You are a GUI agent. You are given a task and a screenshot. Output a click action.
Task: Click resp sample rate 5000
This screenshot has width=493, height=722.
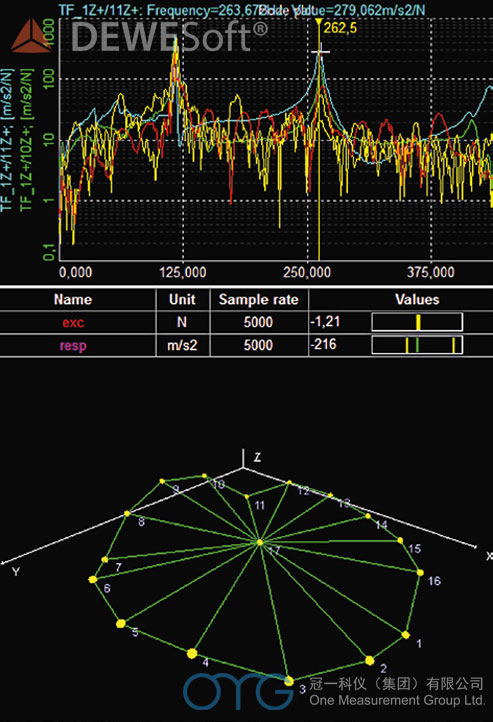tap(258, 345)
